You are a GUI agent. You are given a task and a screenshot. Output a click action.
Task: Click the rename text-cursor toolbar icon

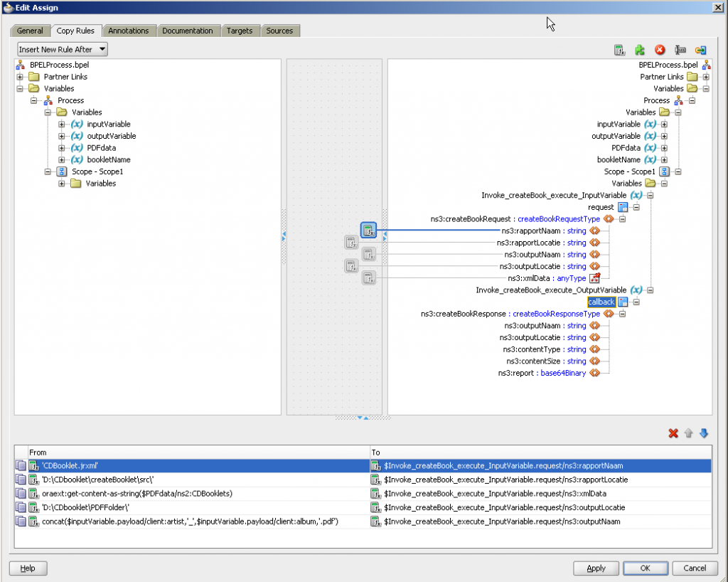coord(680,50)
